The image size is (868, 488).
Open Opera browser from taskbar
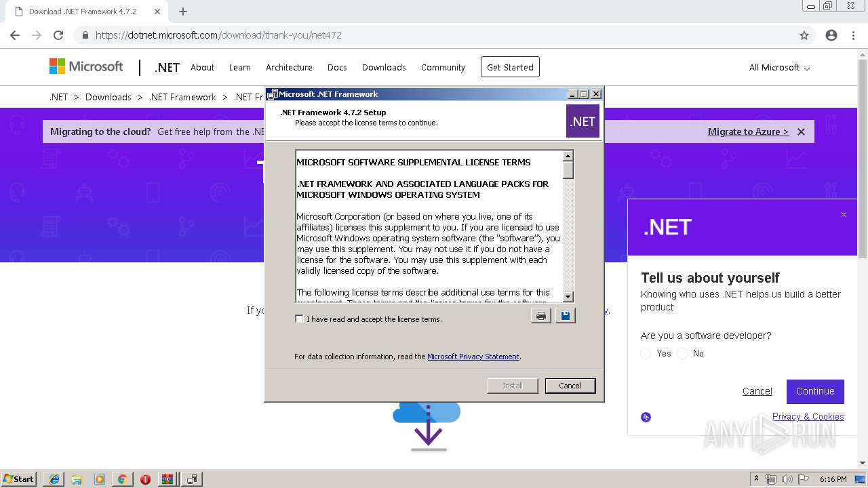[145, 479]
